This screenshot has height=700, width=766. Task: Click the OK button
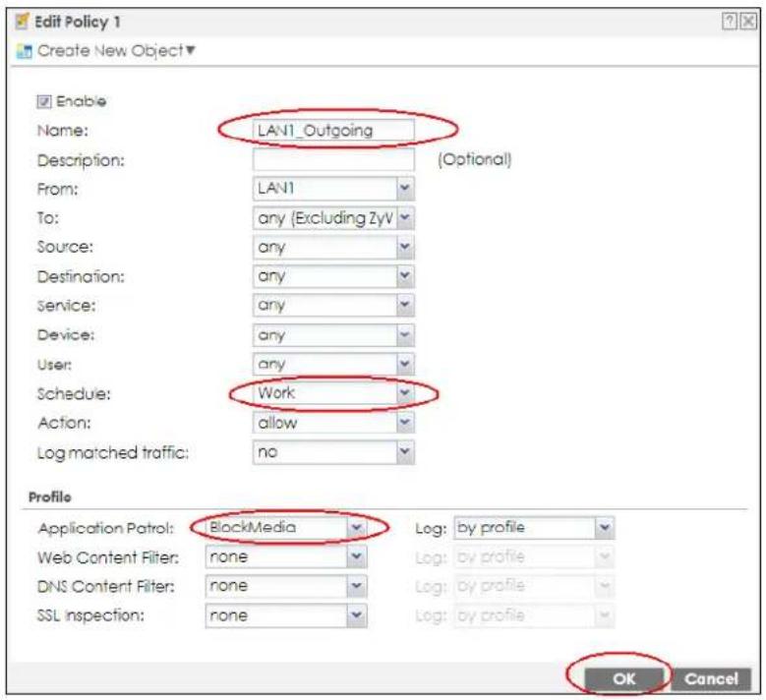tap(623, 679)
